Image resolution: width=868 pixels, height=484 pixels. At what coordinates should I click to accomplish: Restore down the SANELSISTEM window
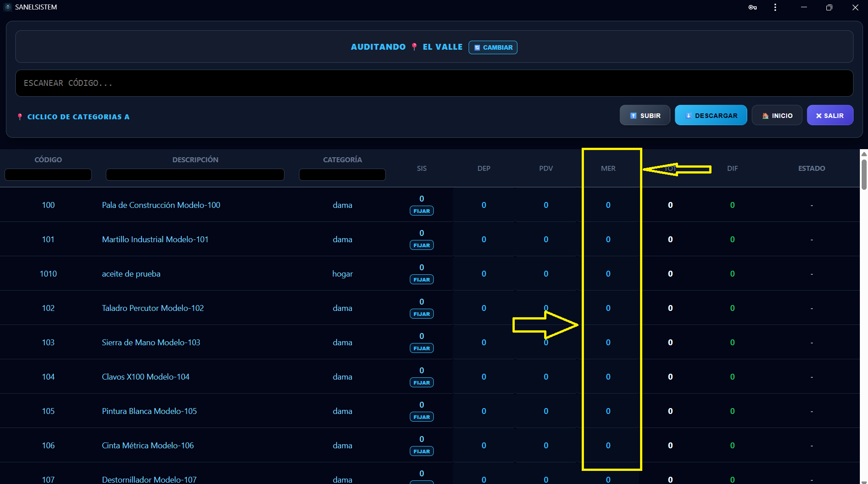(829, 7)
